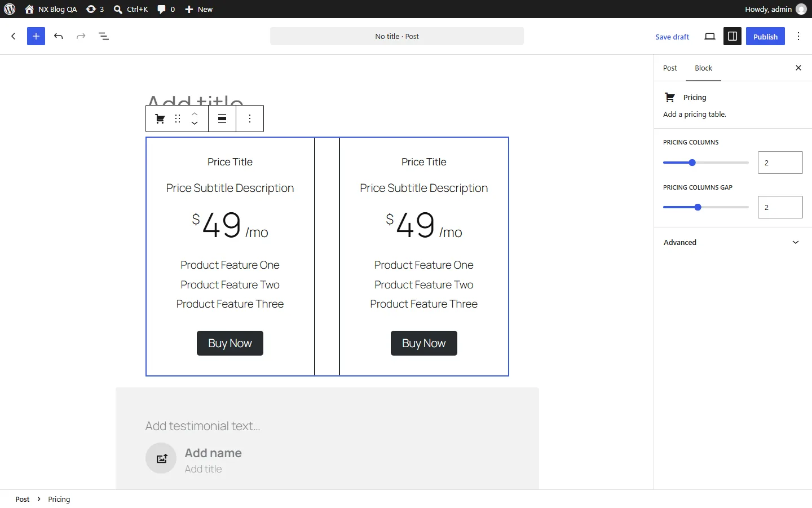812x508 pixels.
Task: Select Post in the breadcrumb
Action: coord(23,499)
